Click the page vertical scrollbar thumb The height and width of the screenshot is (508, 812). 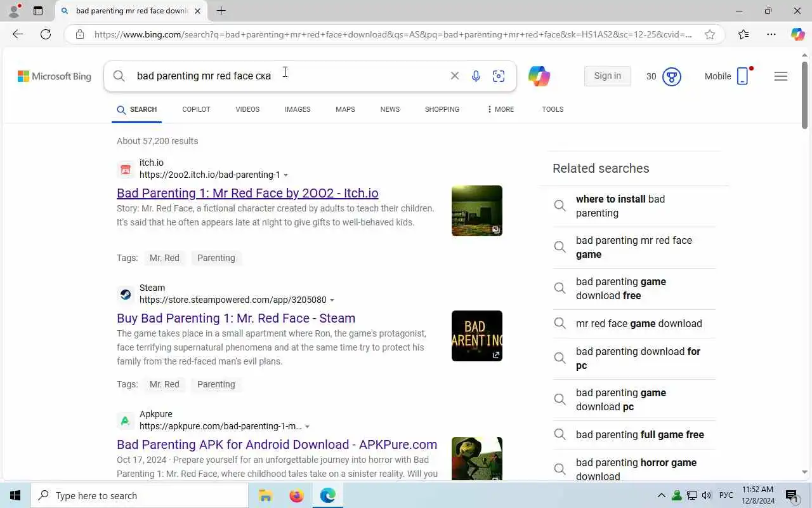coord(805,95)
